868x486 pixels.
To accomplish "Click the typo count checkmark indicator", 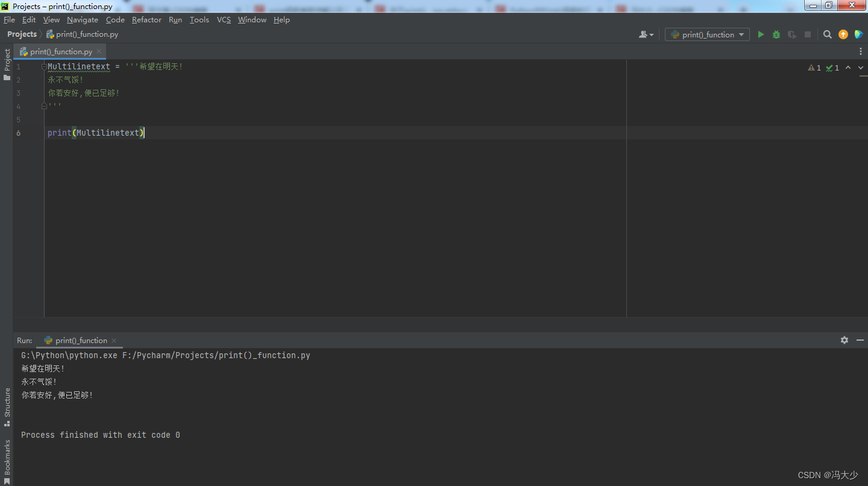I will pos(832,68).
